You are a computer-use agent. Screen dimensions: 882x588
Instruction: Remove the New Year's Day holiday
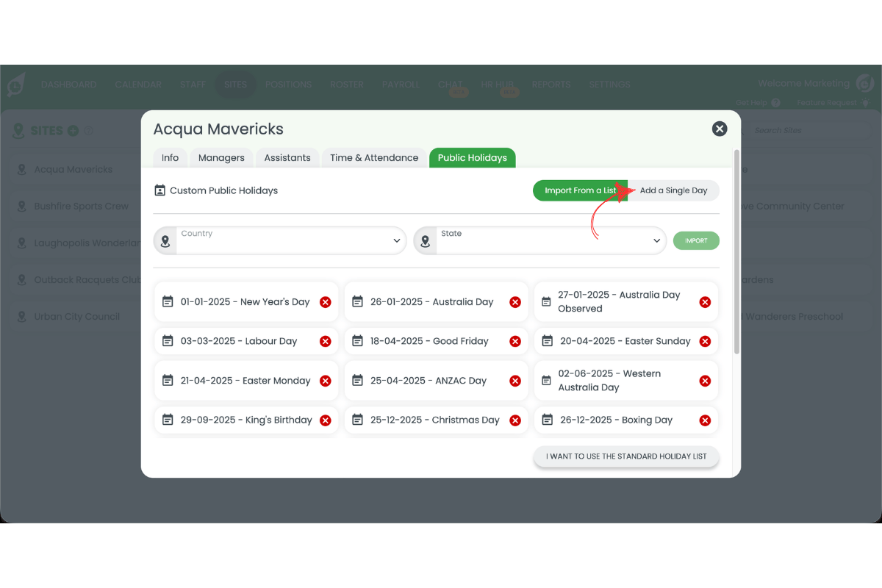coord(326,302)
